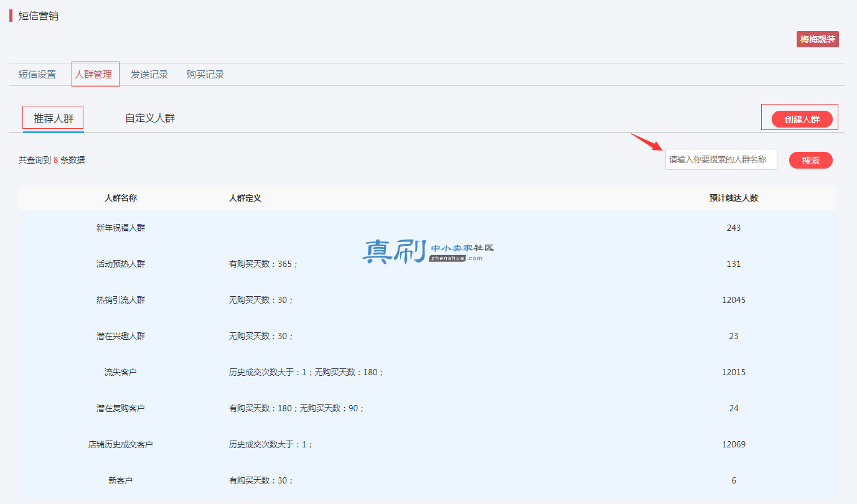Select the 活动预热人群 row name
Image resolution: width=857 pixels, height=504 pixels.
121,264
